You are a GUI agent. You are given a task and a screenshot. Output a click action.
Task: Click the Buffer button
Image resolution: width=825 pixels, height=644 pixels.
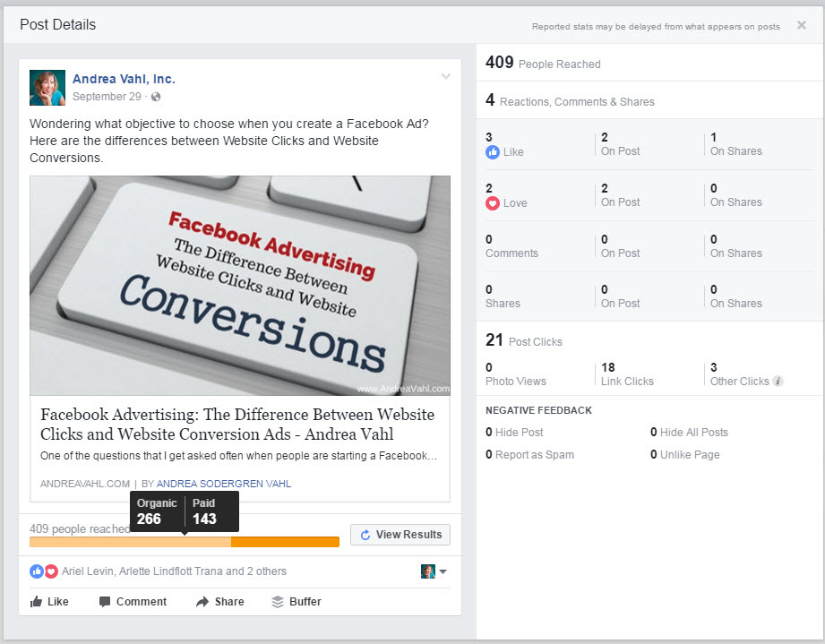coord(296,602)
